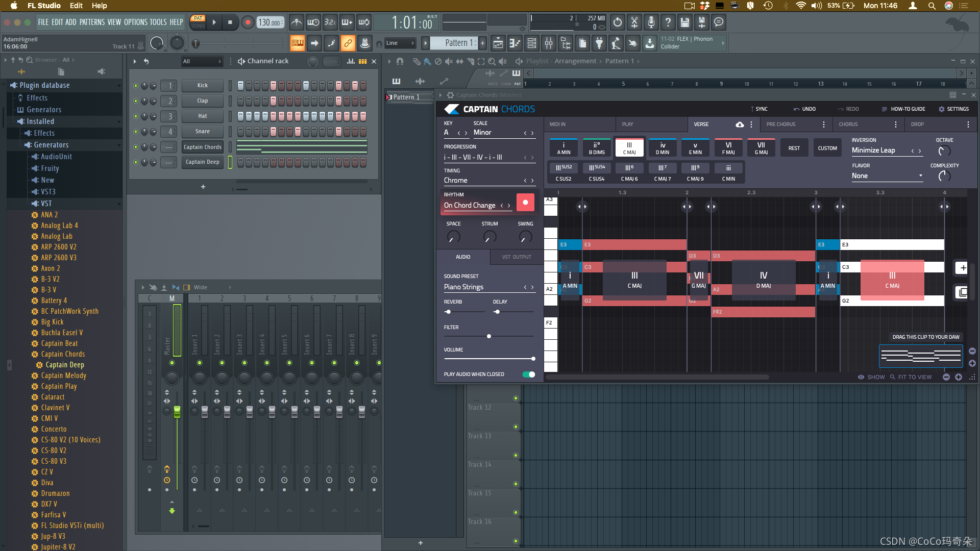Toggle PAT/SONG mode switch
The image size is (980, 551).
coord(198,22)
